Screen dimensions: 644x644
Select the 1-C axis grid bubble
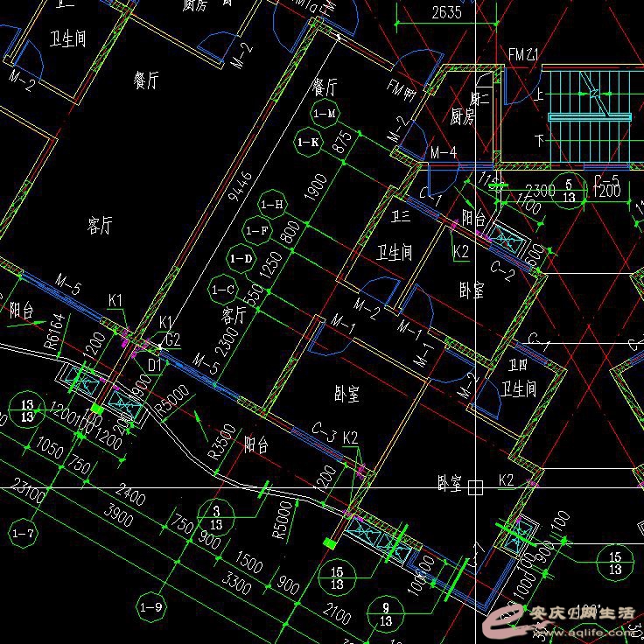223,288
